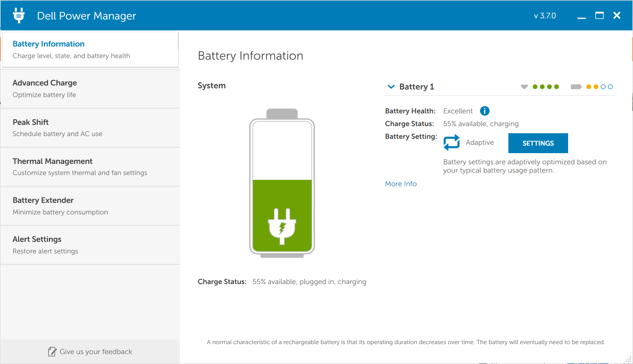Open the More Info link

pos(401,184)
